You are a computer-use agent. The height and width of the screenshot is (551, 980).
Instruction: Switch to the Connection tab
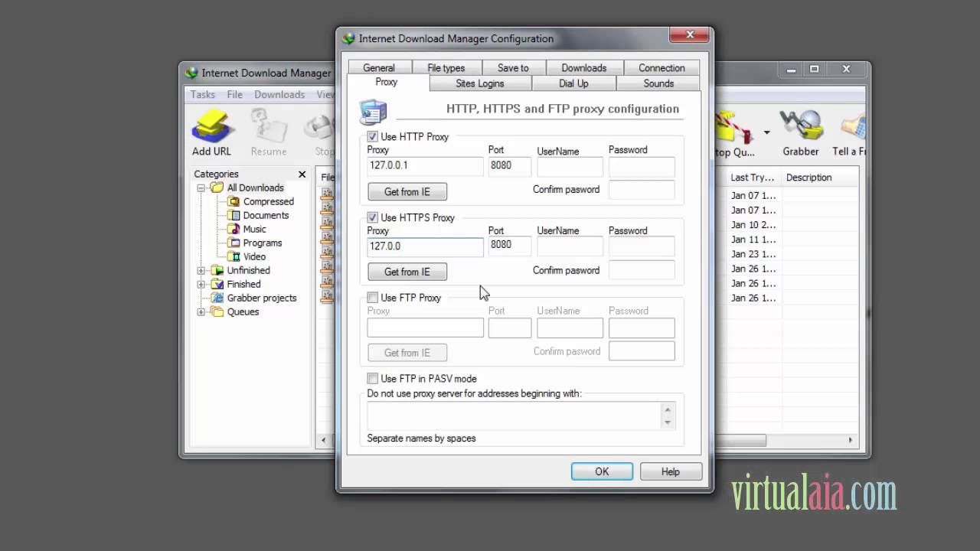661,67
